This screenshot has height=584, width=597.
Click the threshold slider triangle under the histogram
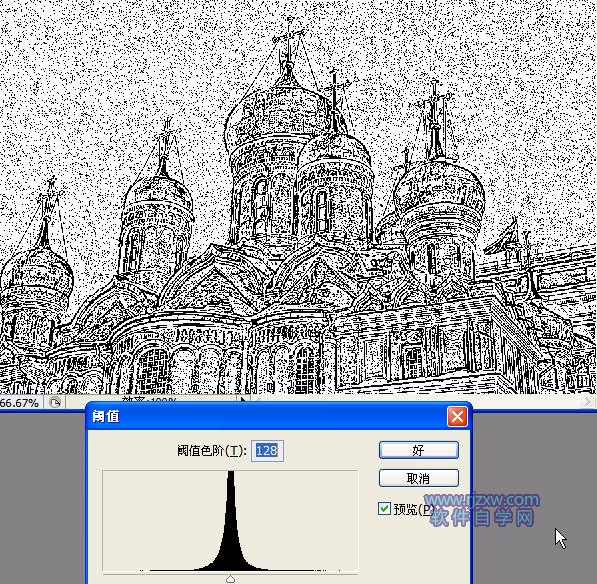(230, 579)
